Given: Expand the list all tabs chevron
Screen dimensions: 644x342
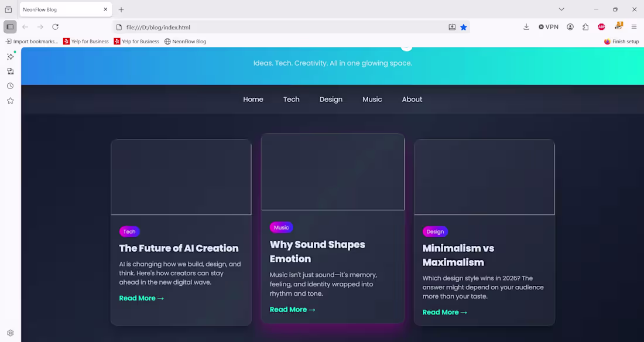Looking at the screenshot, I should (x=561, y=9).
